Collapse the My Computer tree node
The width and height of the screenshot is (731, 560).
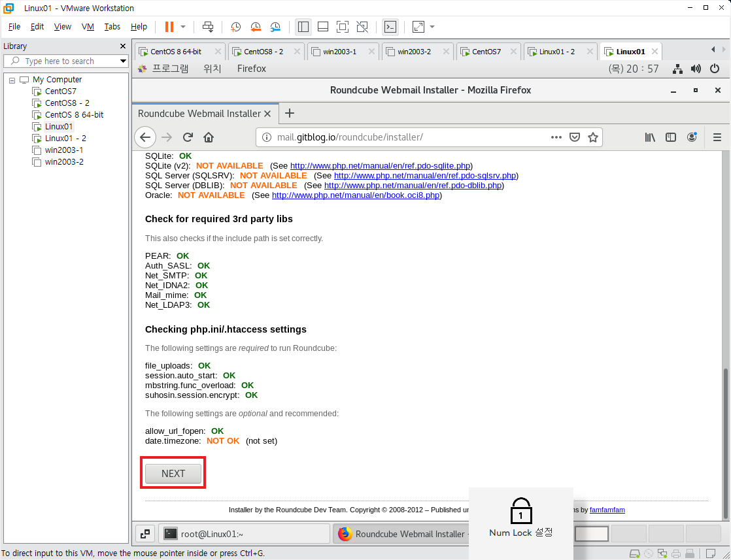[x=12, y=80]
